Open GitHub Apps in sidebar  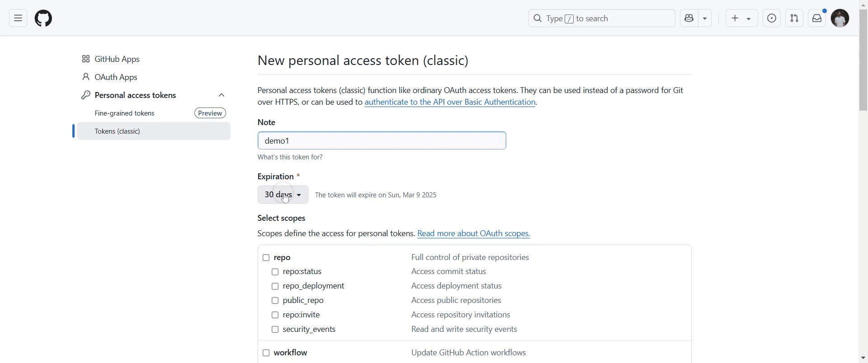pos(117,59)
